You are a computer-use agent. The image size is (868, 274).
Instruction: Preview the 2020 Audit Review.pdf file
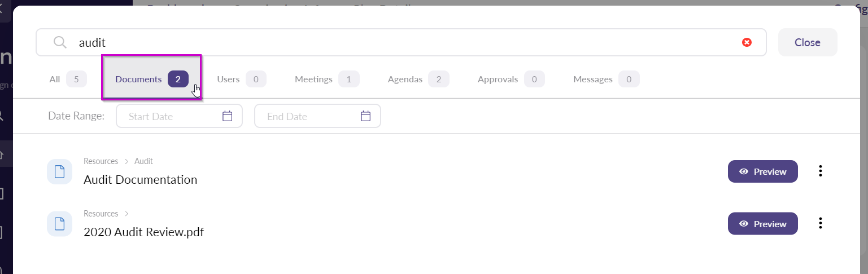point(762,224)
